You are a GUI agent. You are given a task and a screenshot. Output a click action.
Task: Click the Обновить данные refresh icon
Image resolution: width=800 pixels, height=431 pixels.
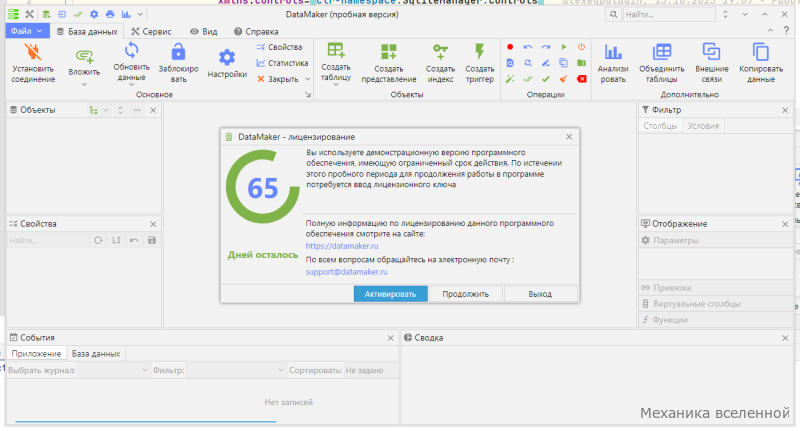click(x=132, y=50)
